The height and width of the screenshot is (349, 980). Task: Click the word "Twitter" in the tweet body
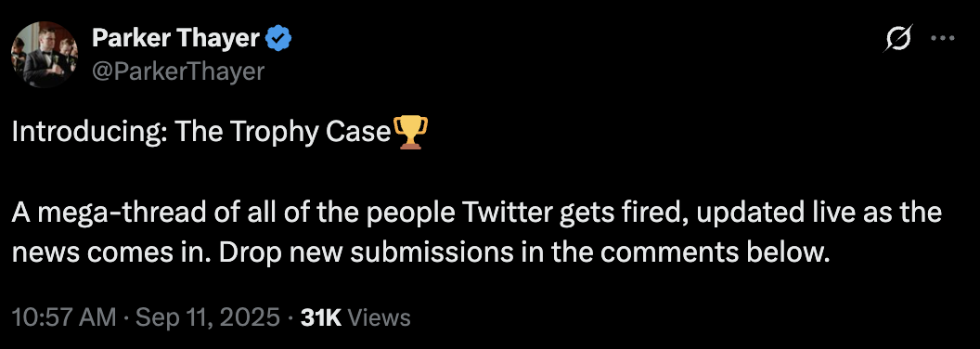[502, 213]
